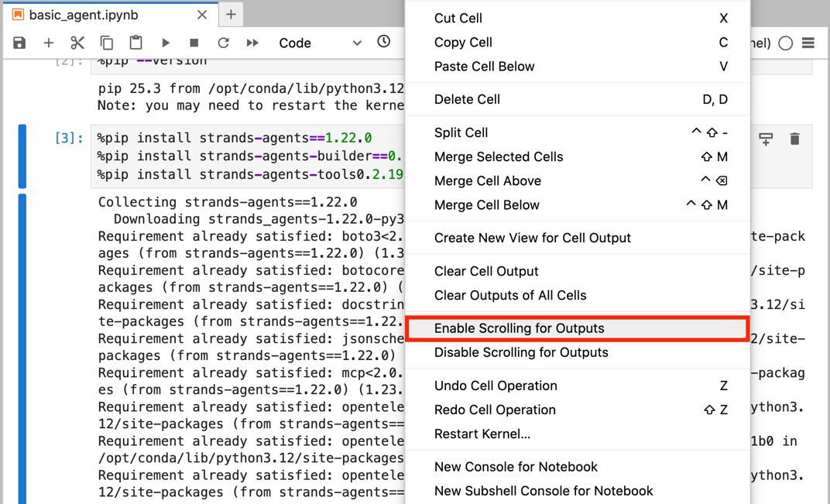Screen dimensions: 830x504
Task: Click output line 'Requirement already satisfied: jsonsche'
Action: [251, 338]
